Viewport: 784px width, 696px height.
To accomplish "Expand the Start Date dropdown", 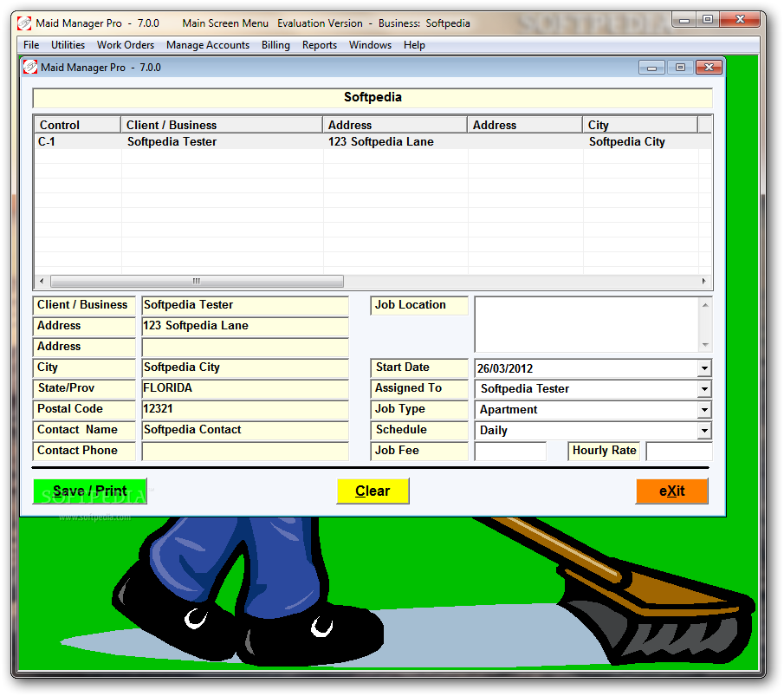I will pos(704,368).
